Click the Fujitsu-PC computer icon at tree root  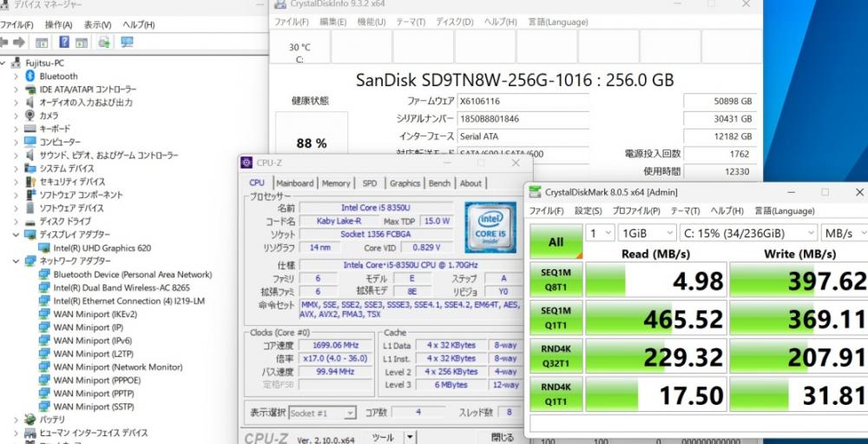click(x=16, y=63)
